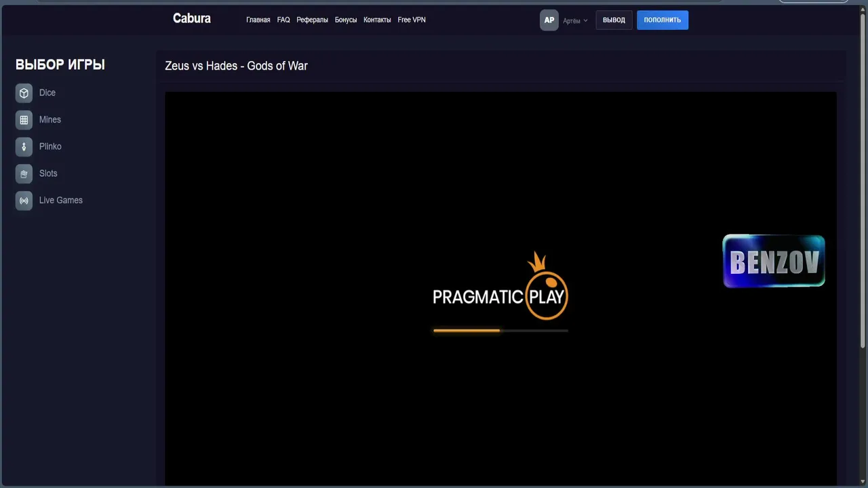
Task: Click the ВЫБОР ИГРЫ heading
Action: [x=60, y=65]
